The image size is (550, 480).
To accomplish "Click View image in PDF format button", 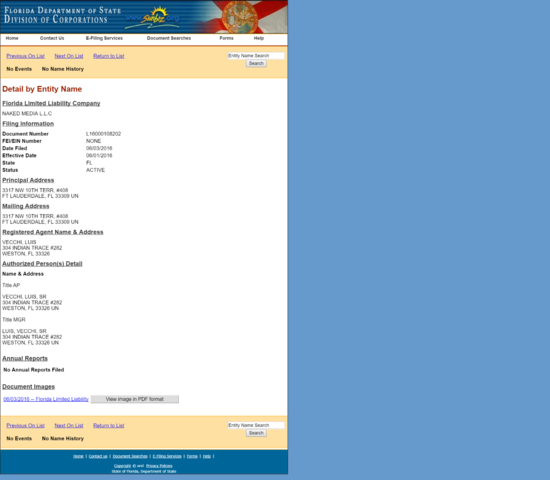I will tap(135, 399).
